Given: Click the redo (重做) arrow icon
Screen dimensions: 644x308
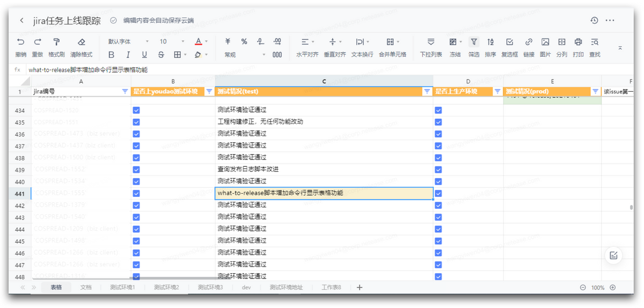Looking at the screenshot, I should tap(38, 42).
